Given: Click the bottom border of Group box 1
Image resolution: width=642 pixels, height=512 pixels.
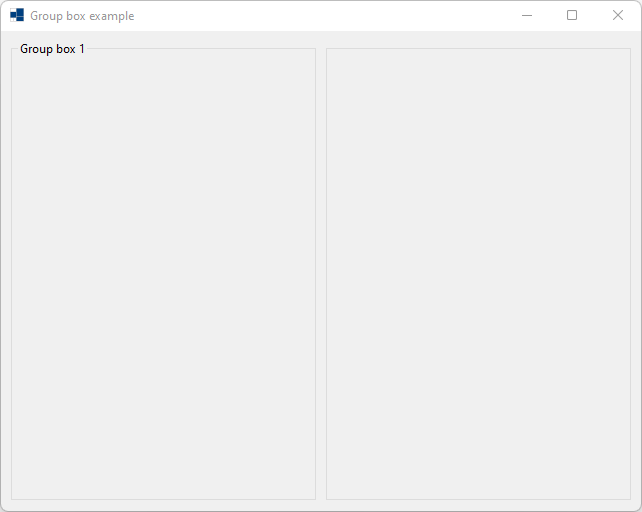Looking at the screenshot, I should click(x=163, y=499).
